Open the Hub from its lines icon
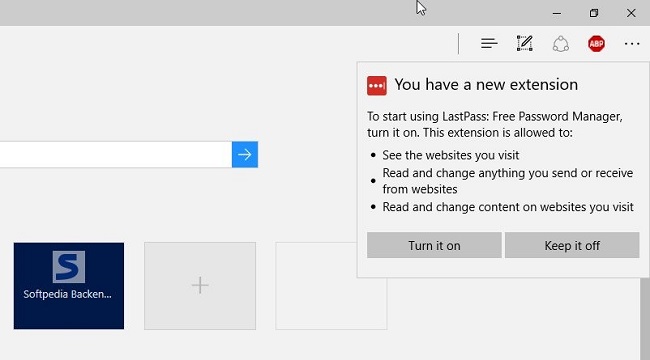 click(x=489, y=43)
